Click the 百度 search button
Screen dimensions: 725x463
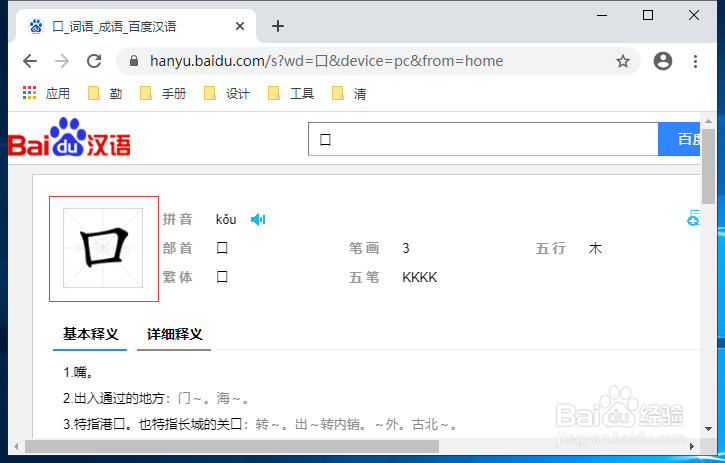click(679, 139)
